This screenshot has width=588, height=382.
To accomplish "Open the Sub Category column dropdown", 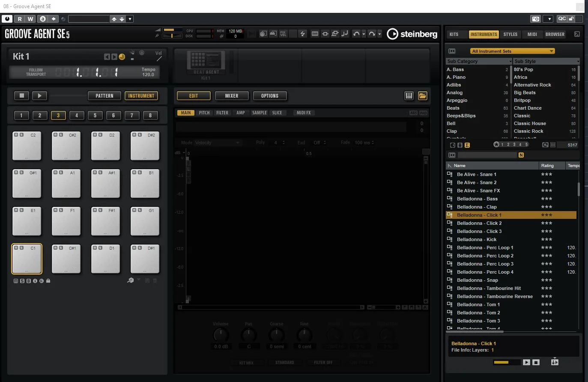I will point(510,61).
